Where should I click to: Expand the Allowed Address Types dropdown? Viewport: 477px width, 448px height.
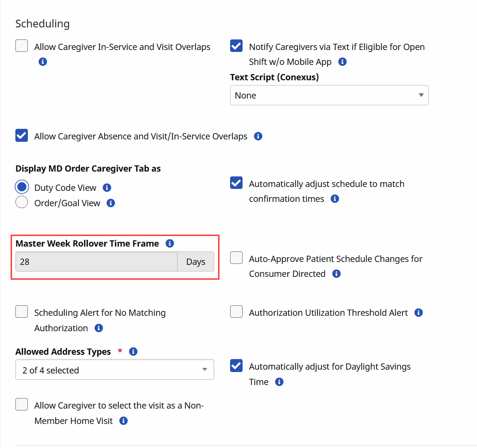(x=114, y=370)
